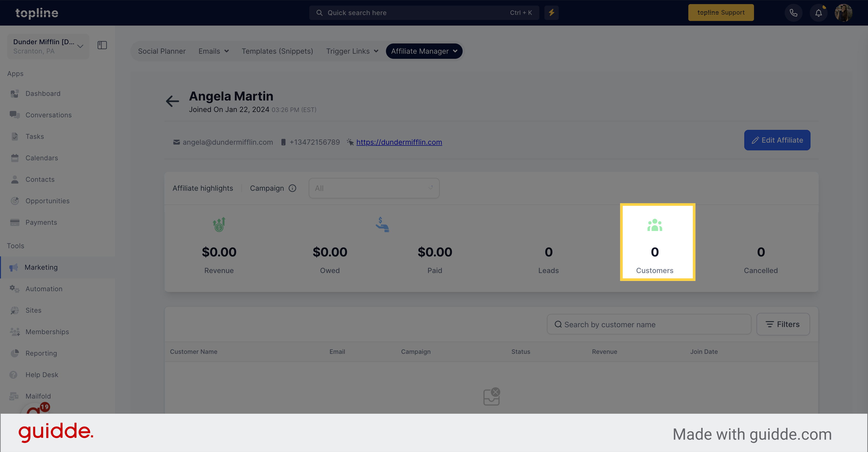Open Mailfold in the sidebar
Viewport: 868px width, 452px height.
pos(38,396)
